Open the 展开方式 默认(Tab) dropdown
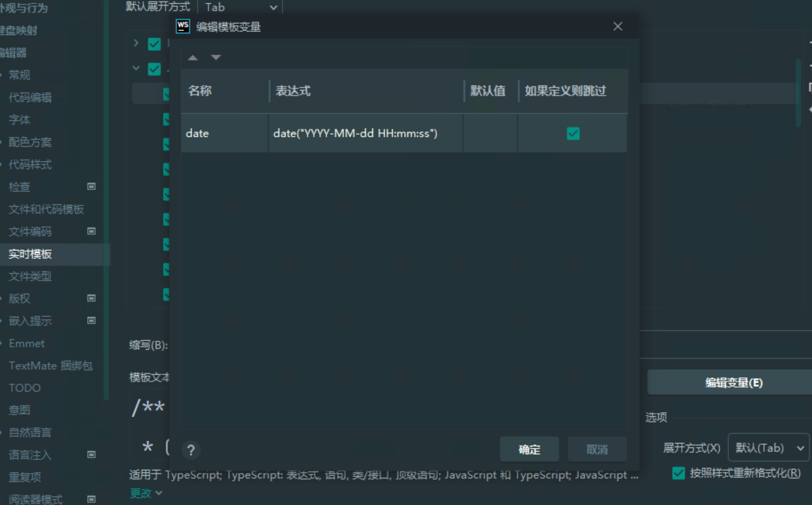 tap(769, 448)
